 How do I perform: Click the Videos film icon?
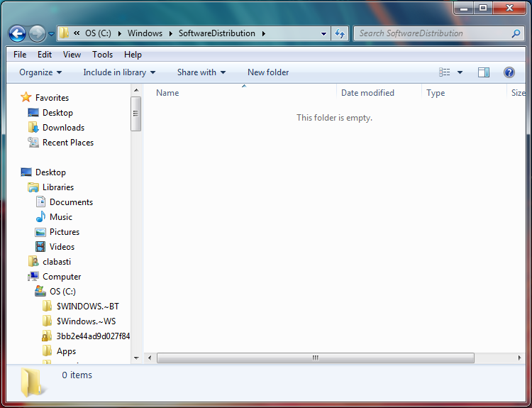click(x=40, y=247)
